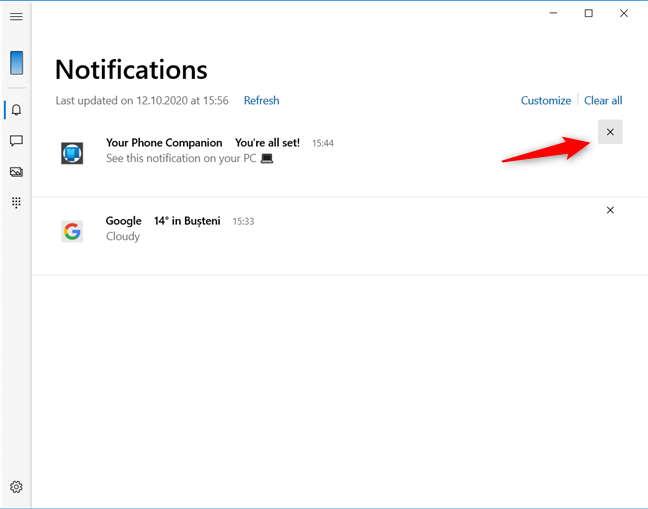The image size is (648, 509).
Task: Maximize the Your Phone window
Action: pos(588,13)
